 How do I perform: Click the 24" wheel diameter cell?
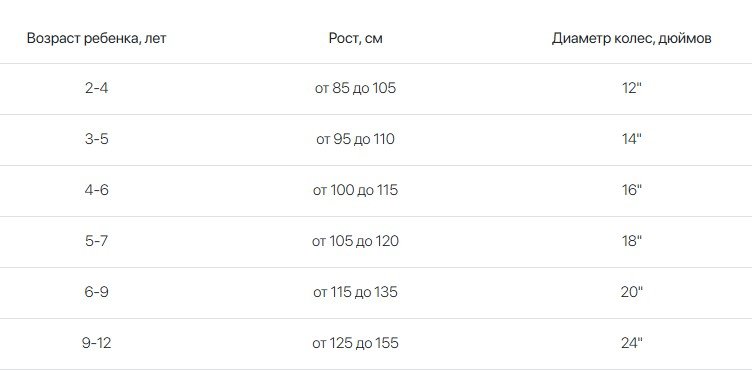631,343
